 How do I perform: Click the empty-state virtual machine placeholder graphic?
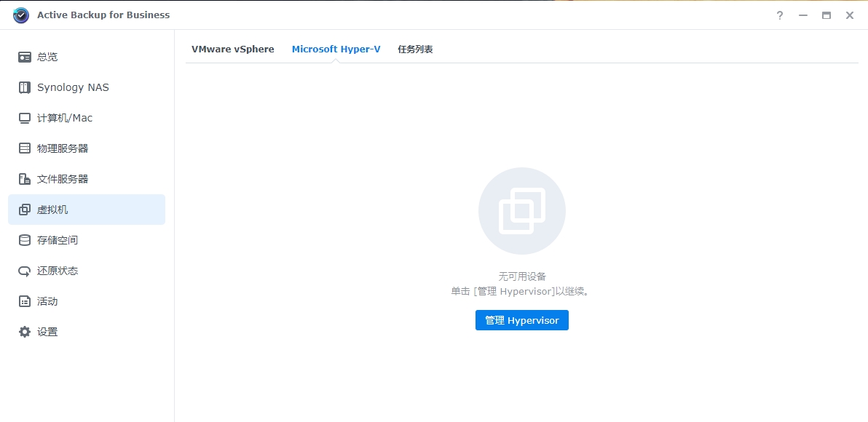click(x=521, y=211)
